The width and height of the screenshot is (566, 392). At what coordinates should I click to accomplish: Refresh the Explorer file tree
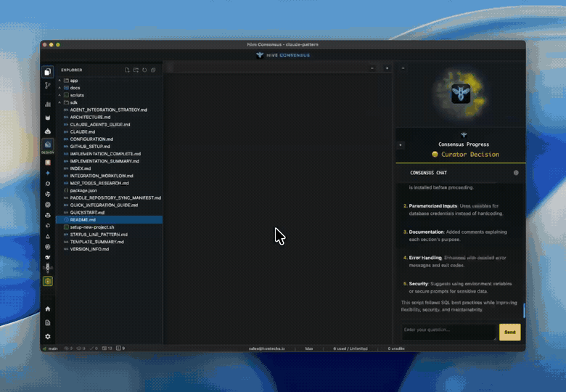click(144, 70)
